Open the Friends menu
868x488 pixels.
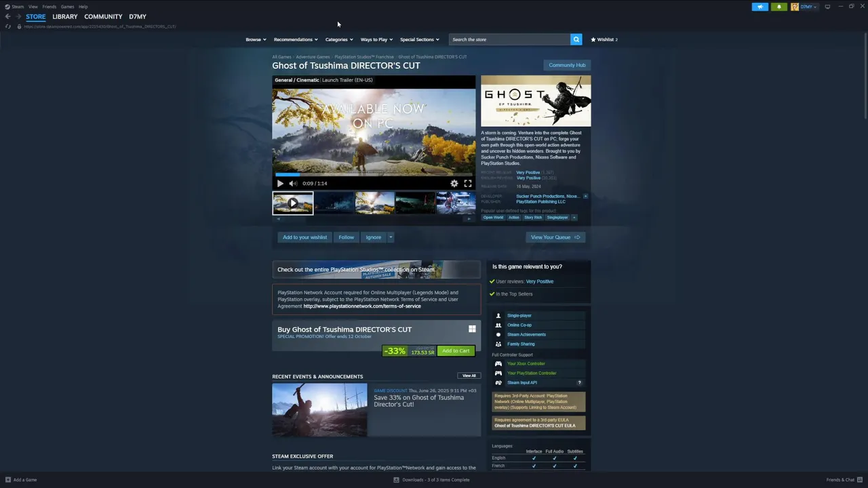pyautogui.click(x=50, y=7)
